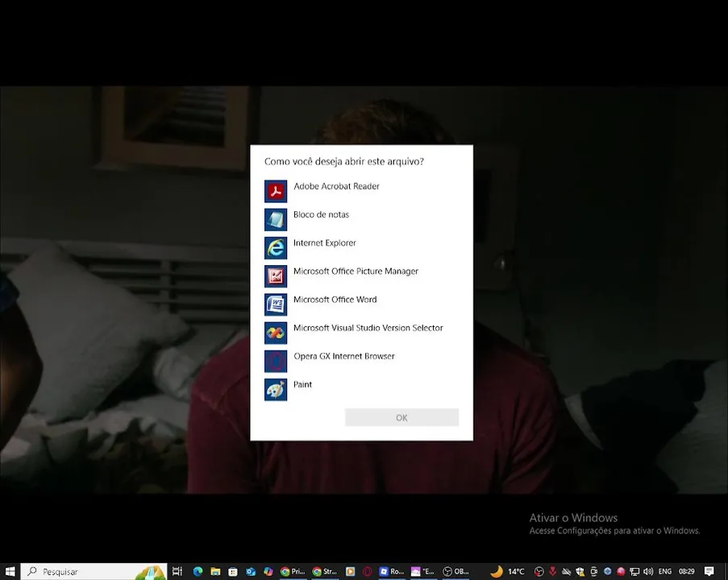This screenshot has height=580, width=728.
Task: Choose the Bloco de notas notepad icon
Action: (x=276, y=219)
